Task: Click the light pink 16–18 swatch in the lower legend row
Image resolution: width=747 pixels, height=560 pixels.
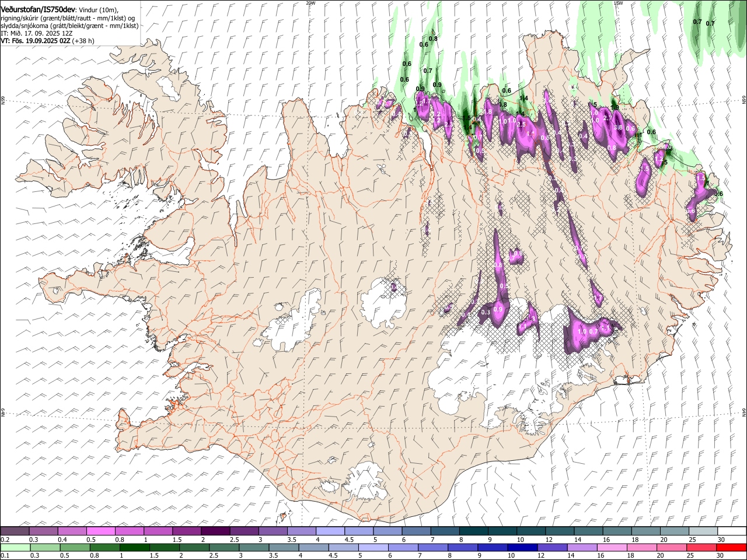Action: click(x=612, y=547)
